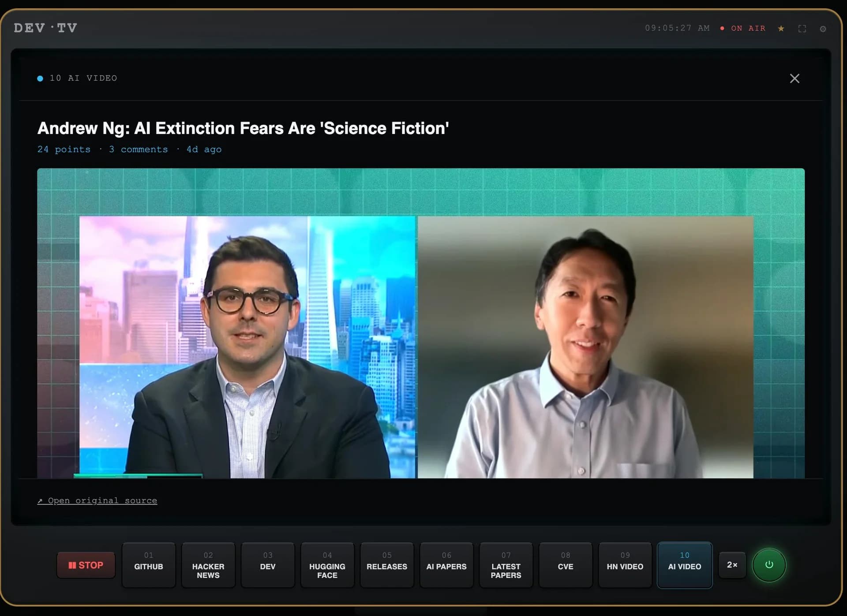This screenshot has height=616, width=847.
Task: Click the "10 AI VIDEO" panel label
Action: click(x=83, y=78)
